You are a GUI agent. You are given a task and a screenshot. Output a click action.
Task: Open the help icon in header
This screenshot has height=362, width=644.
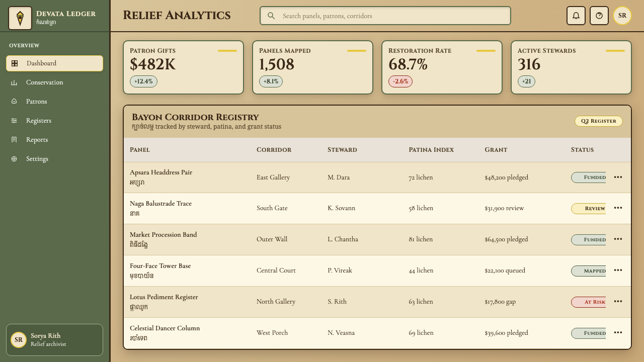click(599, 16)
